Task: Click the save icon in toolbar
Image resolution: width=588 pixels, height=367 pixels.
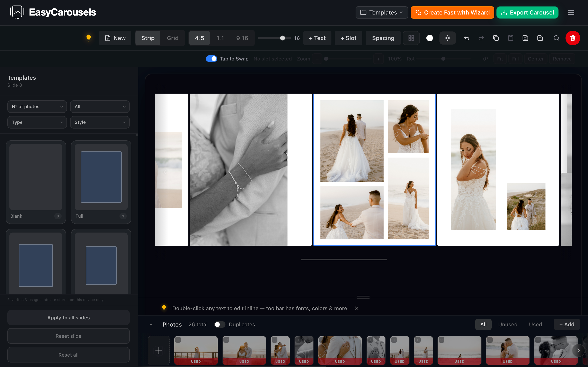Action: coord(525,38)
